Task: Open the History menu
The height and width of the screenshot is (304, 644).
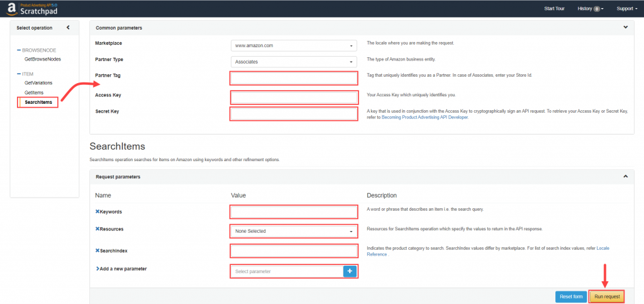Action: [590, 9]
